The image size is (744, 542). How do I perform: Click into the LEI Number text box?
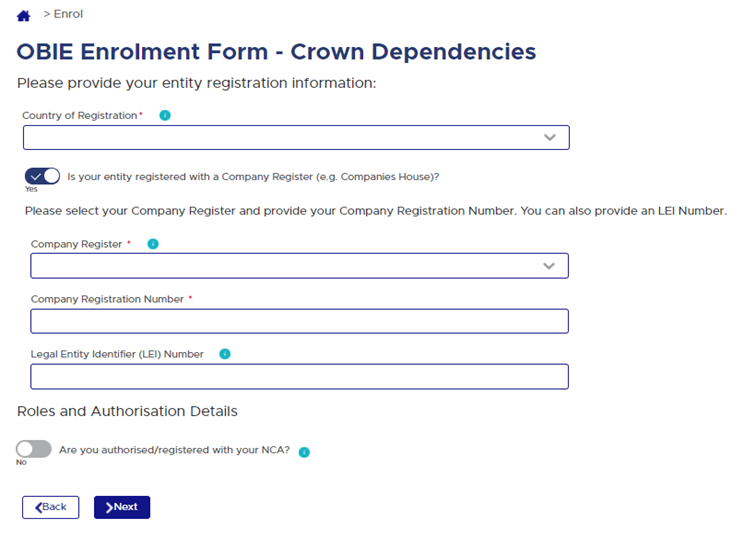[x=299, y=376]
